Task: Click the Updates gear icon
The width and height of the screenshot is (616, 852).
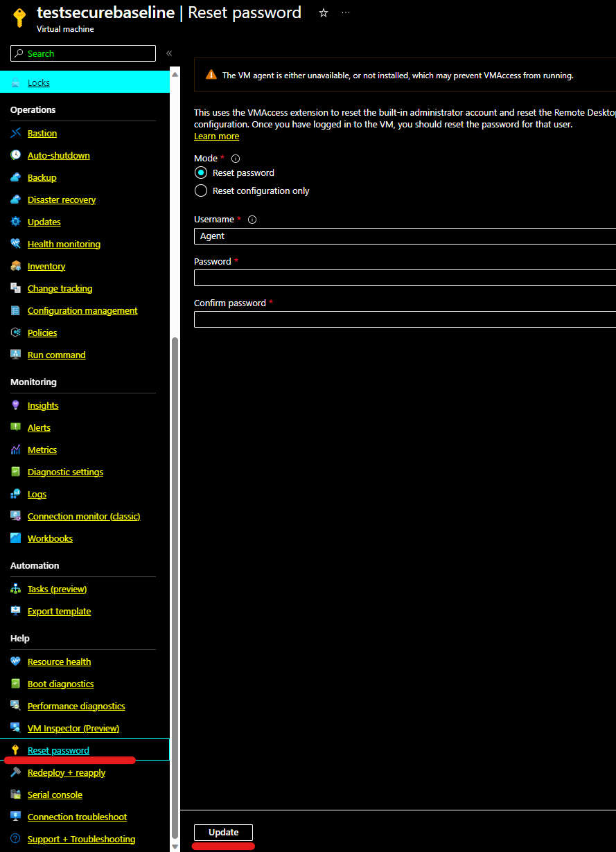Action: 17,222
